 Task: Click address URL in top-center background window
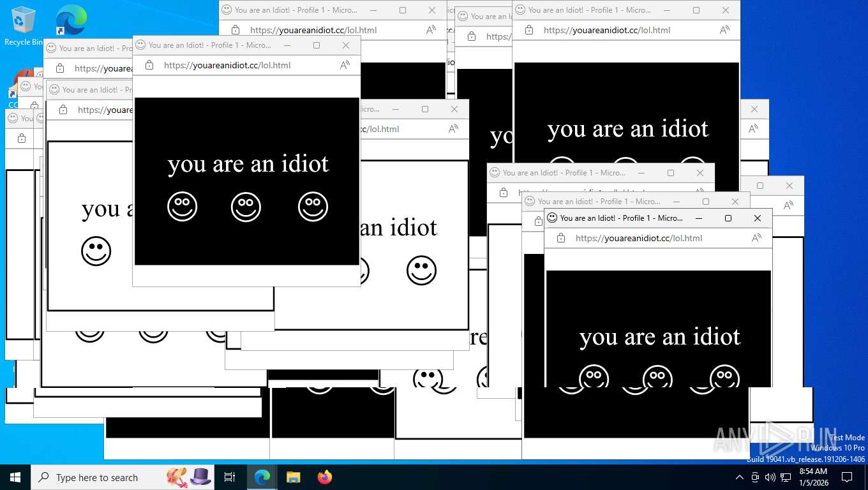[x=313, y=30]
